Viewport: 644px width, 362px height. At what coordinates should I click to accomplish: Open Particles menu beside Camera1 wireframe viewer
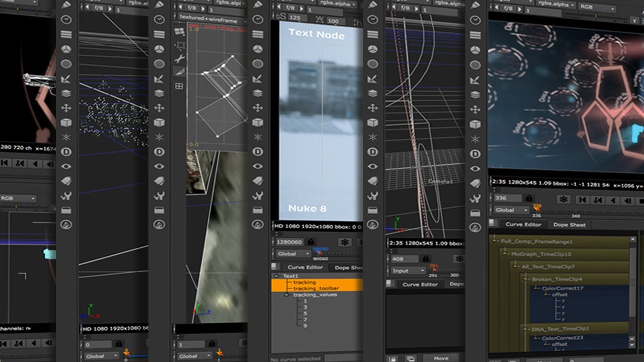(x=372, y=137)
